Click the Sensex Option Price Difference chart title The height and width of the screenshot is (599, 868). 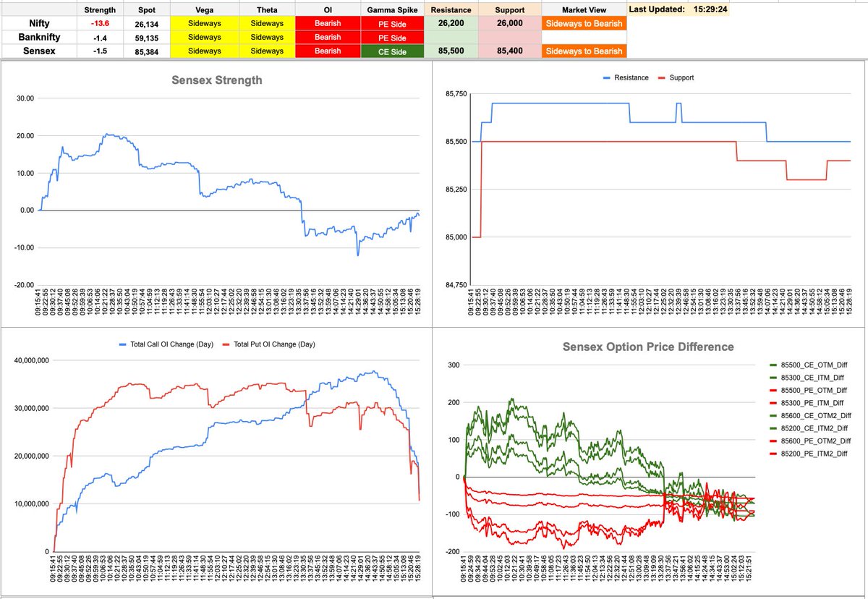[648, 347]
